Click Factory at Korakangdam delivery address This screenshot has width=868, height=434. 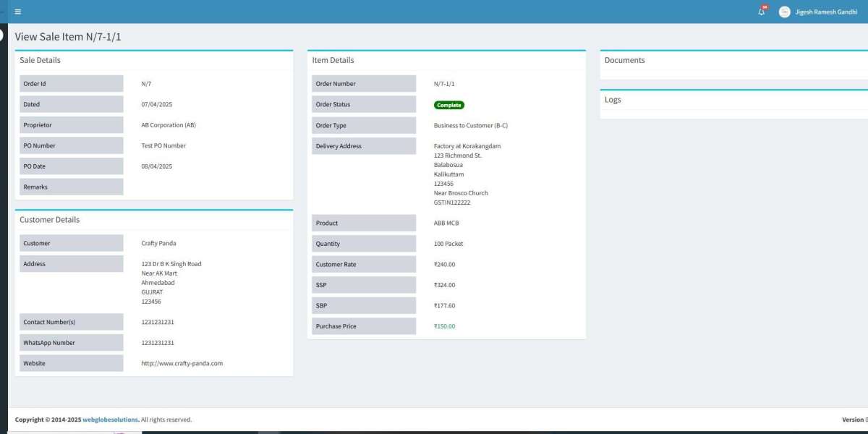467,146
